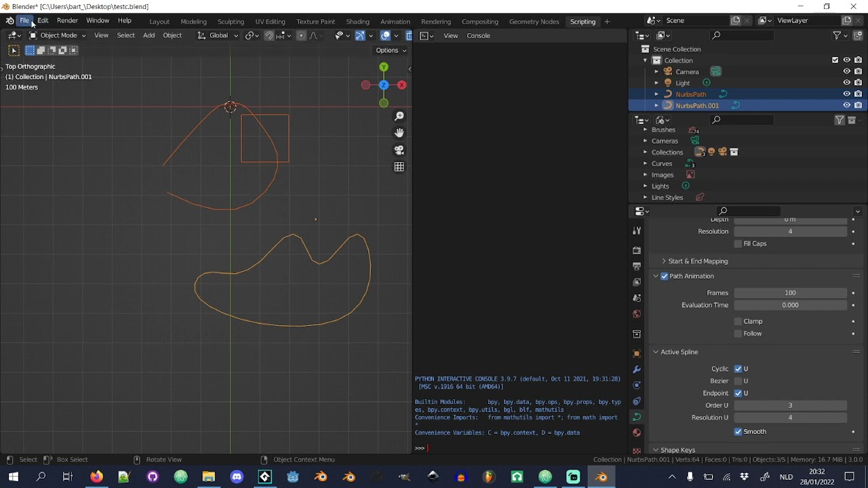868x488 pixels.
Task: Open the File menu
Action: 24,21
